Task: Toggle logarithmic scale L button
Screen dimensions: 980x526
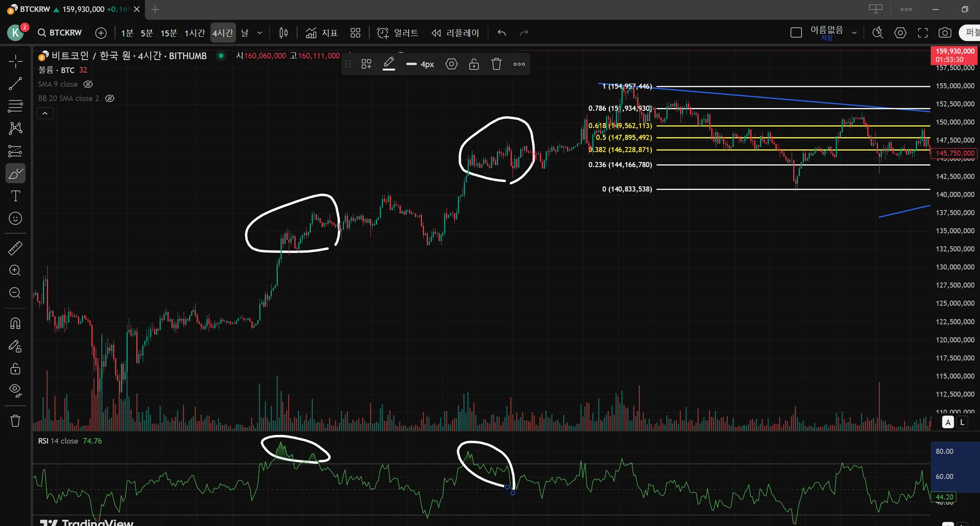Action: [x=962, y=422]
